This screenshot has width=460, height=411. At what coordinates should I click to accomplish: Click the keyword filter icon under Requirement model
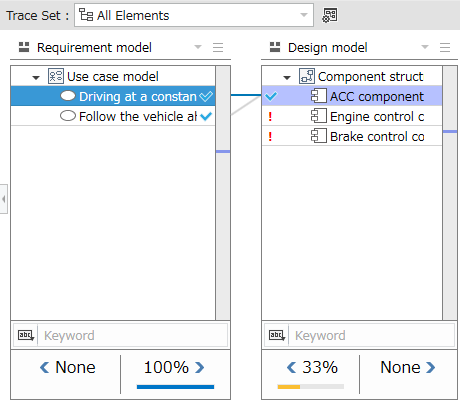26,335
